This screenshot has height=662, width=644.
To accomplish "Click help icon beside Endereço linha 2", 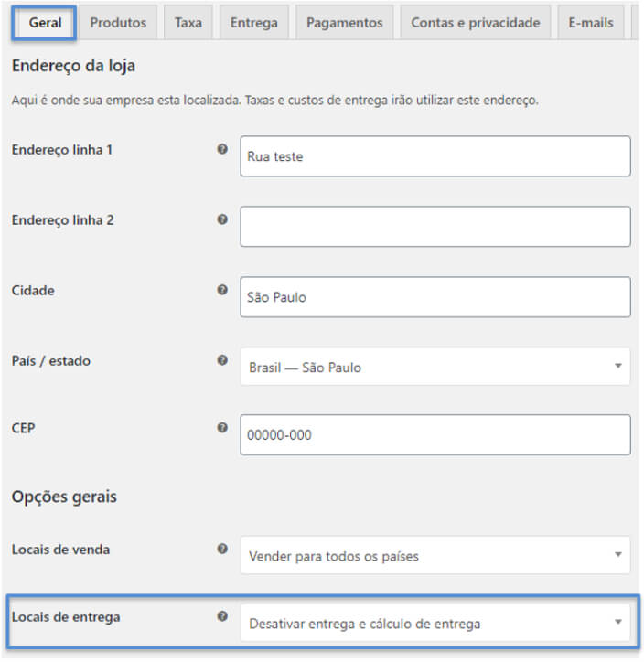I will click(x=222, y=219).
